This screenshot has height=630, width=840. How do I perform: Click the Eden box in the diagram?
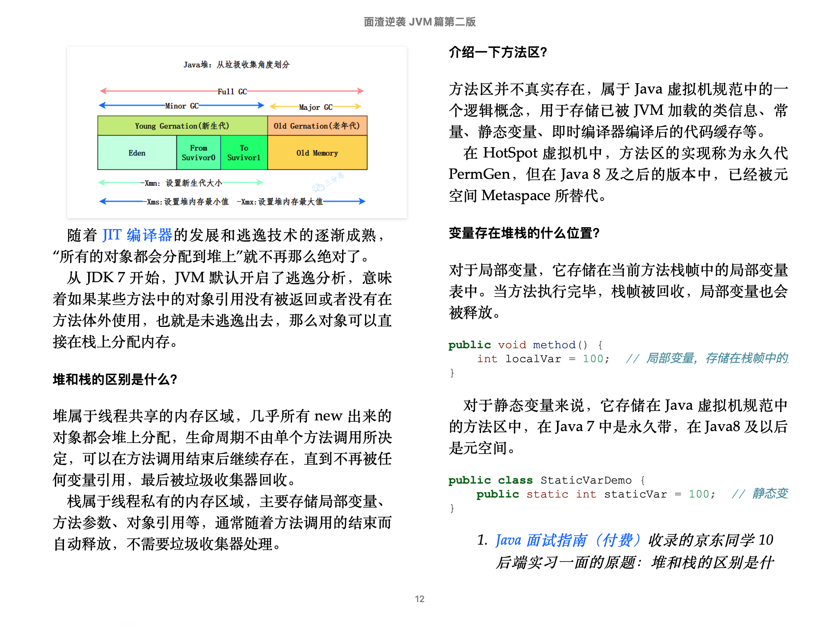(x=137, y=153)
